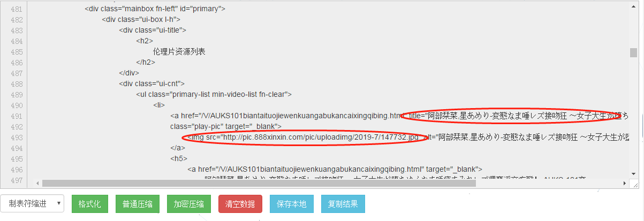Screen dimensions: 644x221
Task: Click the 加密压缩 button
Action: 189,204
